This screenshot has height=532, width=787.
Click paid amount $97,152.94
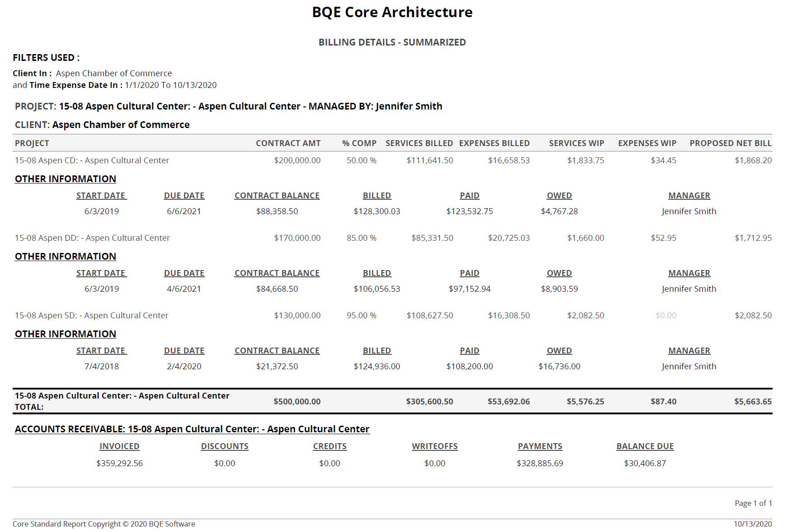coord(469,289)
